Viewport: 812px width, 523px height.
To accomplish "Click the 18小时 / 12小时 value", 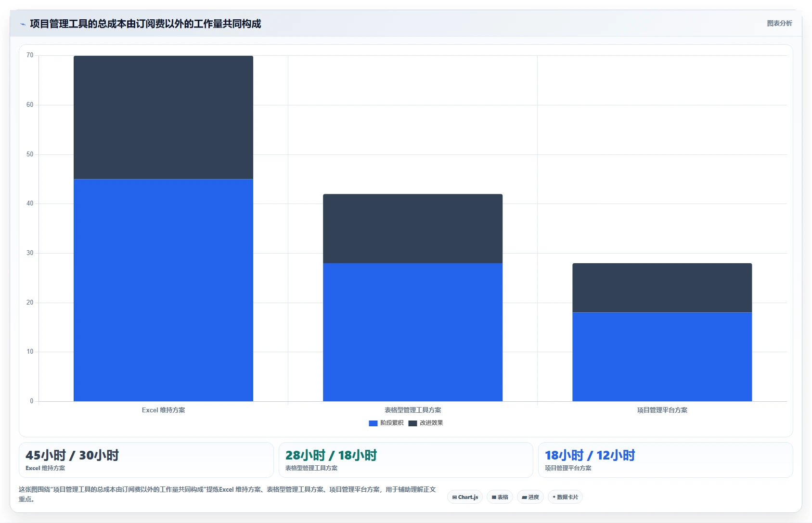I will tap(590, 455).
